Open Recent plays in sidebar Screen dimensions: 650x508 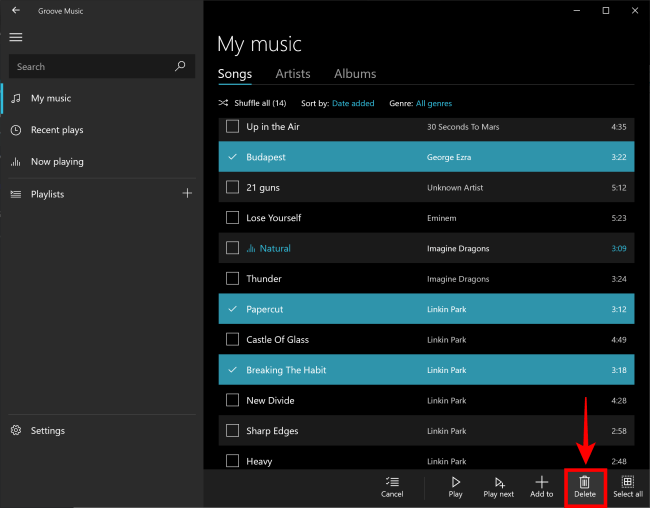(x=57, y=130)
